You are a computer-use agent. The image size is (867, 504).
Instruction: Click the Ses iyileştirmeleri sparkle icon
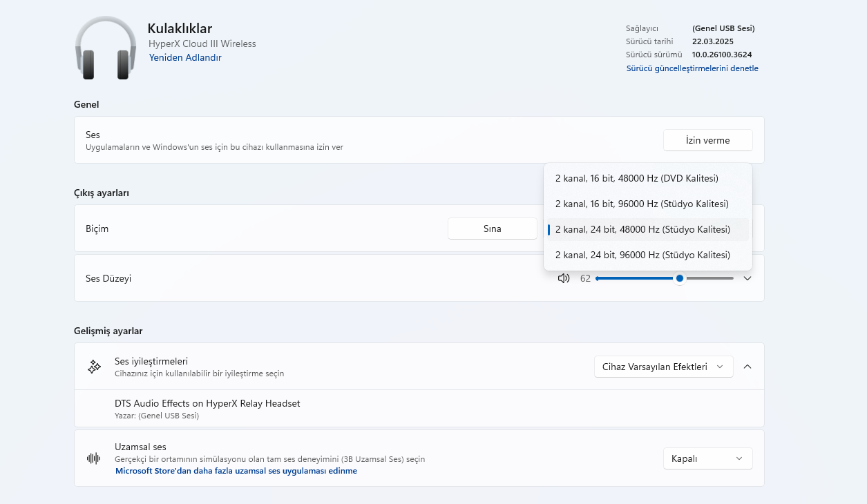(x=94, y=367)
